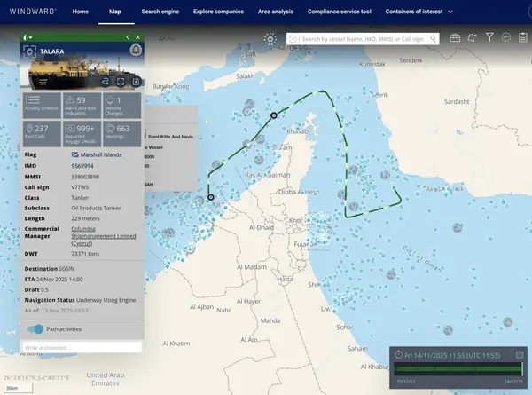The image size is (532, 395).
Task: Click the vessel search input field
Action: point(369,39)
